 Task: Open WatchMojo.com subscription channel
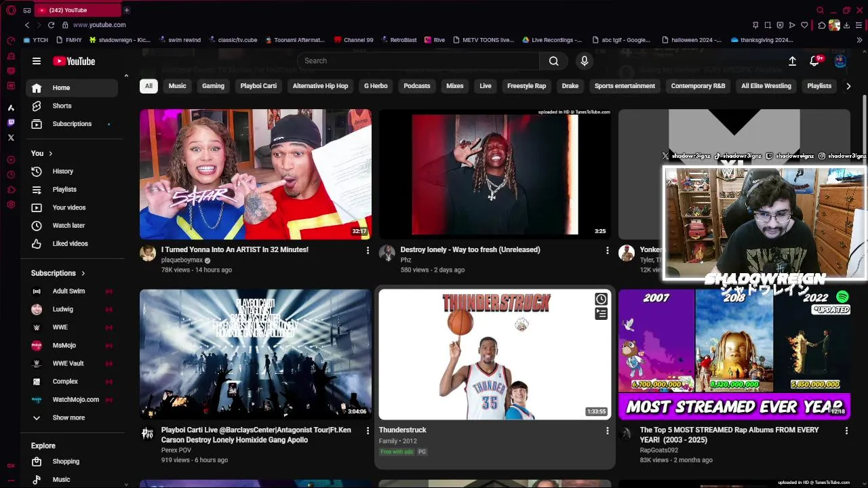tap(72, 400)
